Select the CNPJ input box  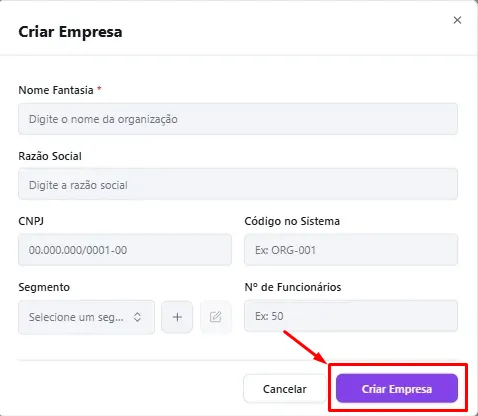(x=125, y=250)
